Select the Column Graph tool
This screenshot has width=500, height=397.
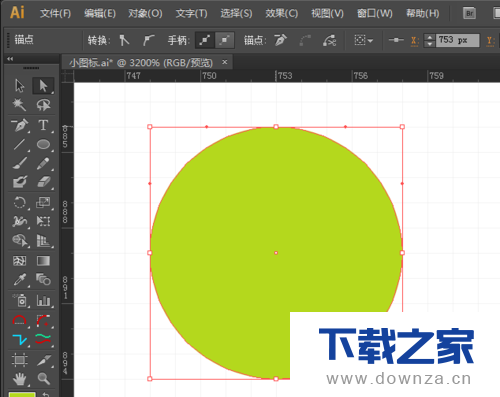(x=43, y=300)
